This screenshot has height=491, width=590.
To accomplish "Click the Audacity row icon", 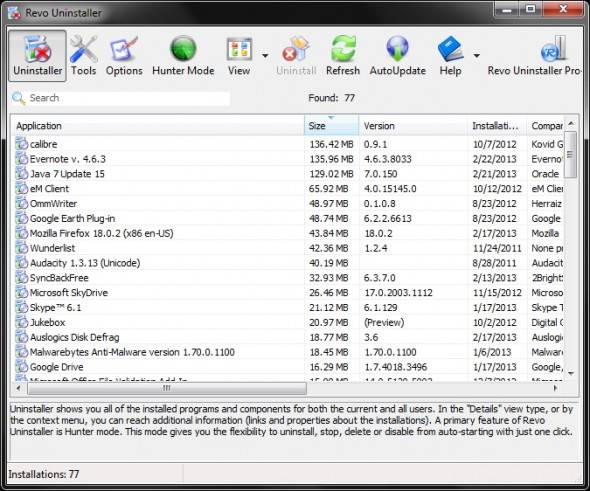I will click(x=22, y=263).
